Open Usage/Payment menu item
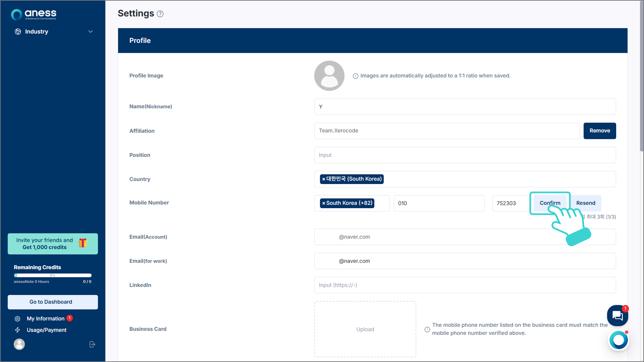The image size is (644, 362). (47, 330)
